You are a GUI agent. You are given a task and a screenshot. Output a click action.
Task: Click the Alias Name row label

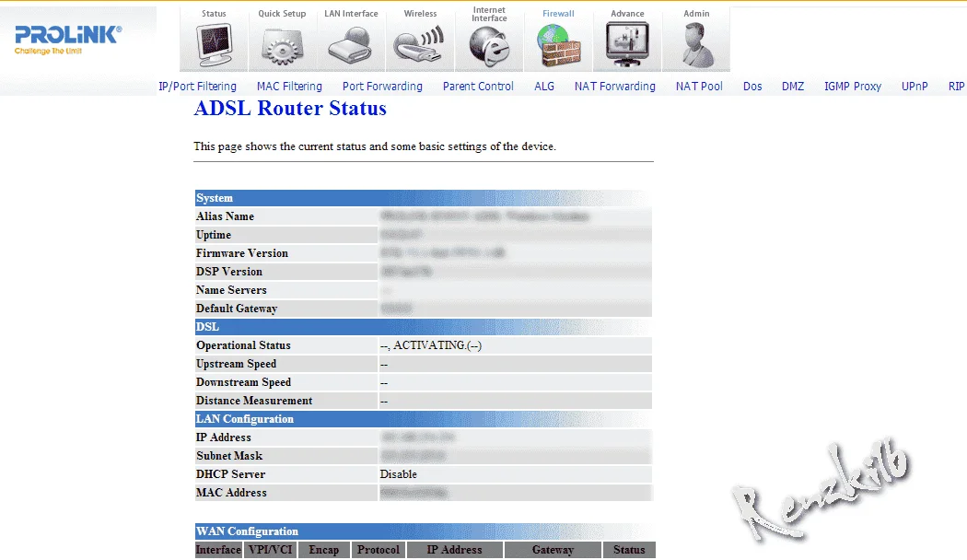tap(225, 216)
